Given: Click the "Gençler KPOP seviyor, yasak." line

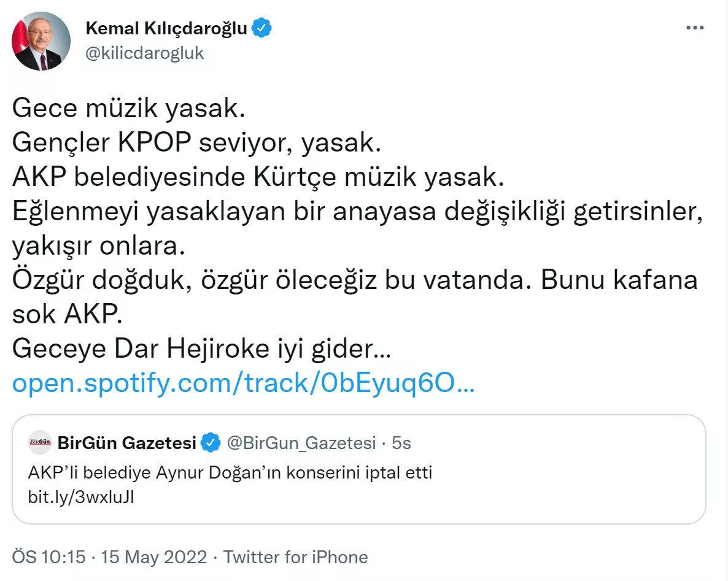Looking at the screenshot, I should click(197, 142).
